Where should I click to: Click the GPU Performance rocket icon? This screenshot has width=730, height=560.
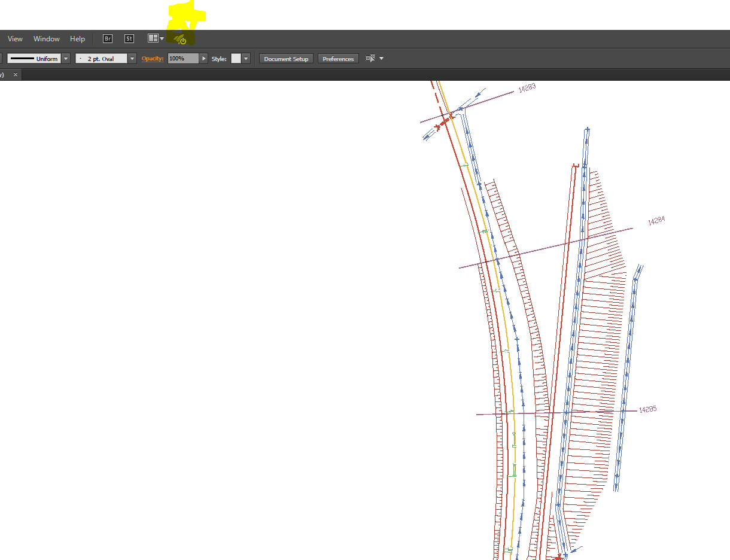181,39
